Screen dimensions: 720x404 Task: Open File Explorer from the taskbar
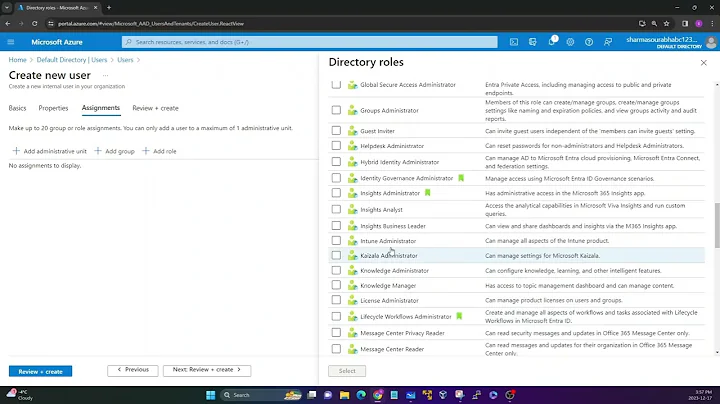(344, 395)
